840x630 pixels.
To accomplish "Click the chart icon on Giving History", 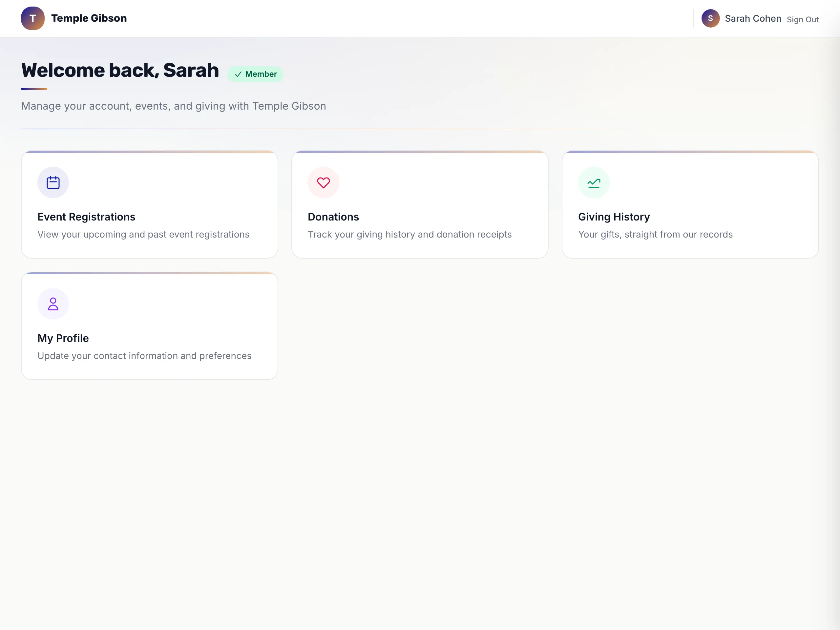I will [594, 183].
